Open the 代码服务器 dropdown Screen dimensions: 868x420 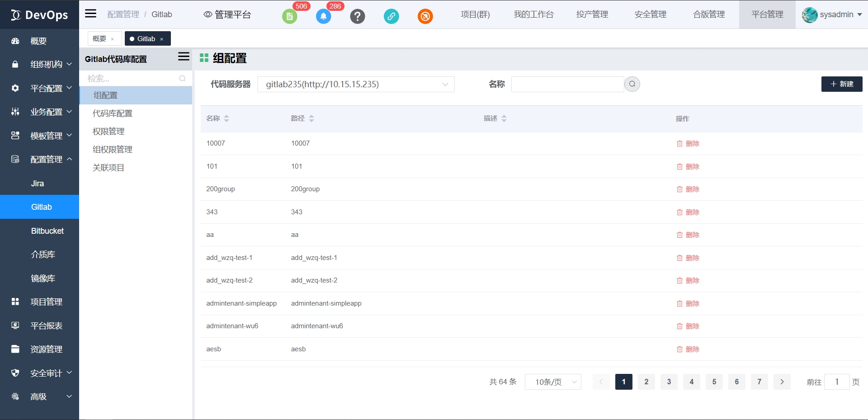(x=356, y=85)
